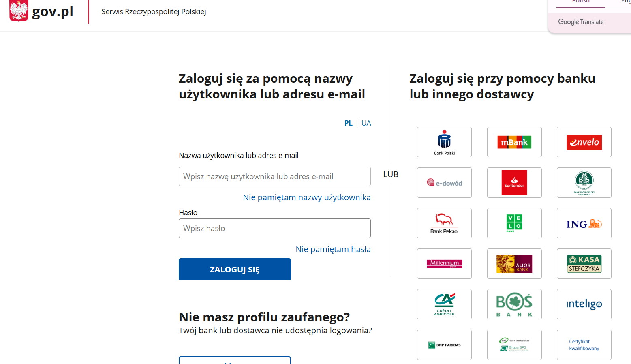This screenshot has width=631, height=364.
Task: Open the gov.pl home logo
Action: (x=41, y=11)
